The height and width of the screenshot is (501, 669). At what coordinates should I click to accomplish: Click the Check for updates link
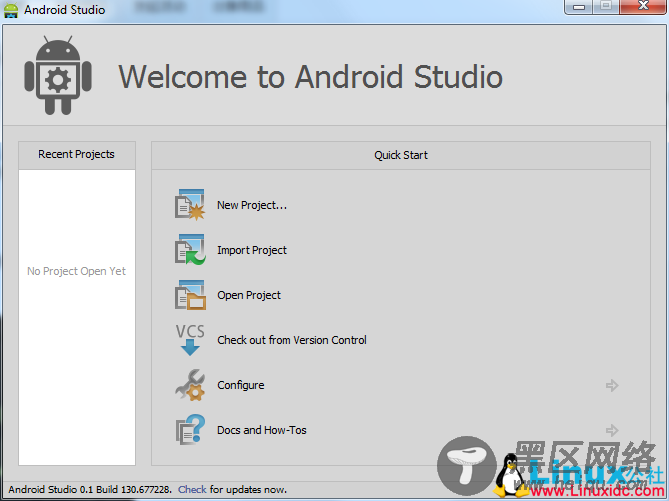tap(192, 489)
